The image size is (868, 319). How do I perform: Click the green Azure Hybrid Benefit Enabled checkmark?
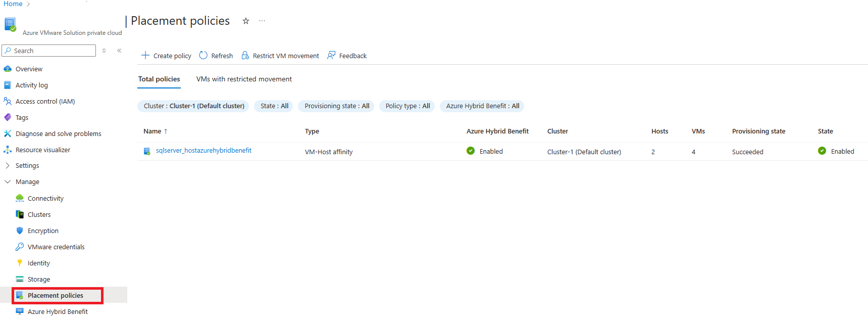coord(471,151)
